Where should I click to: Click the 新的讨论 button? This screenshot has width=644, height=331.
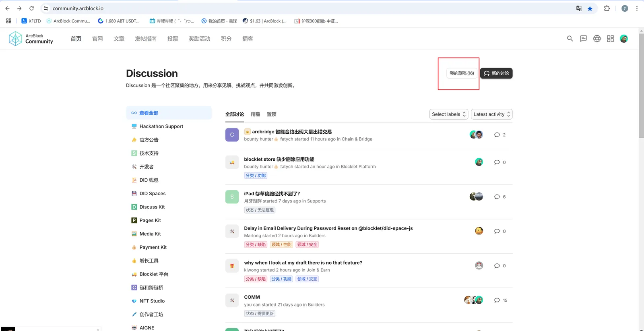[x=496, y=73]
